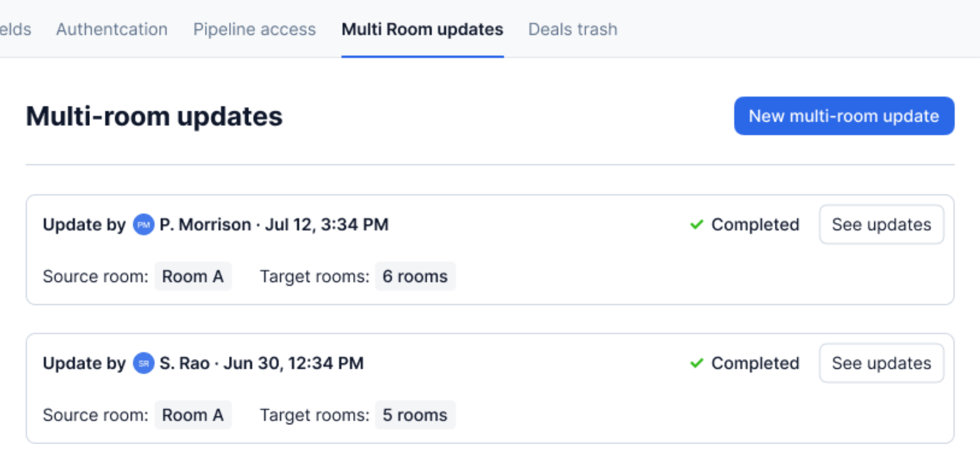Click the S. Rao name text

pyautogui.click(x=185, y=363)
